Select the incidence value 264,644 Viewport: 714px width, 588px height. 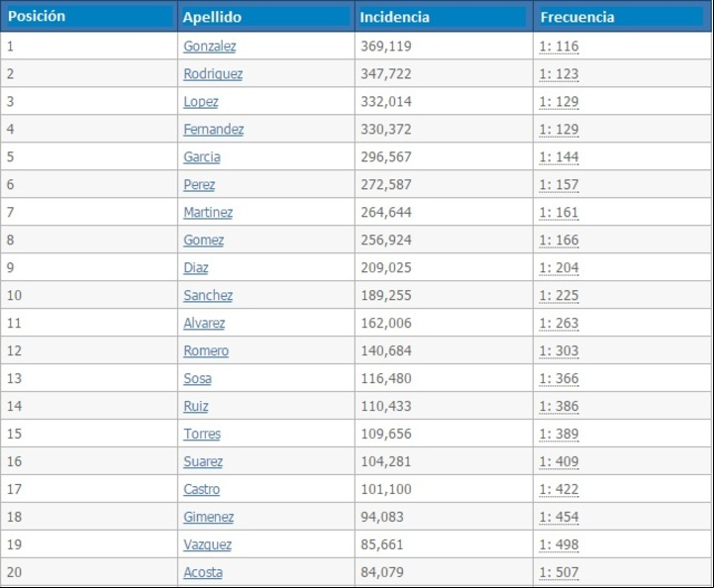coord(386,212)
